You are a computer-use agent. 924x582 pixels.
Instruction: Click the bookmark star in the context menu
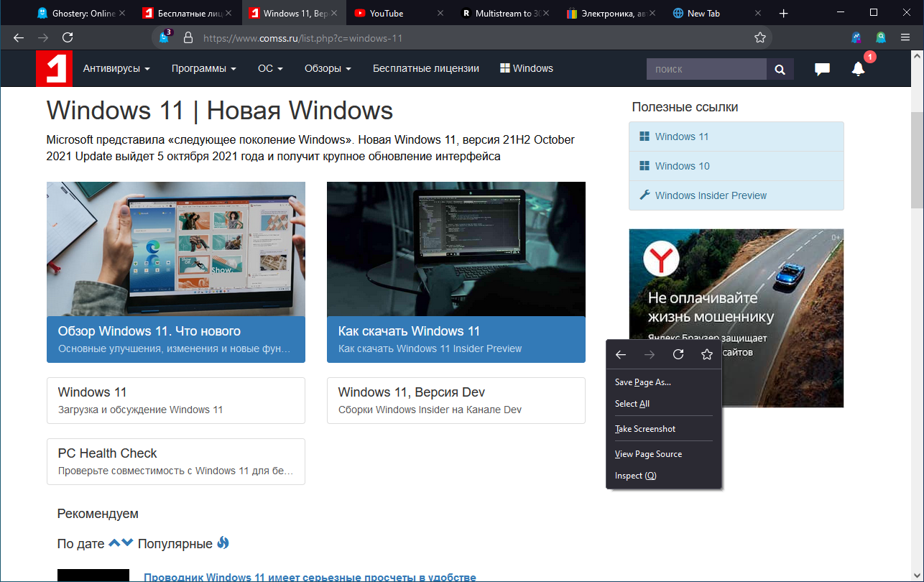[x=707, y=354]
